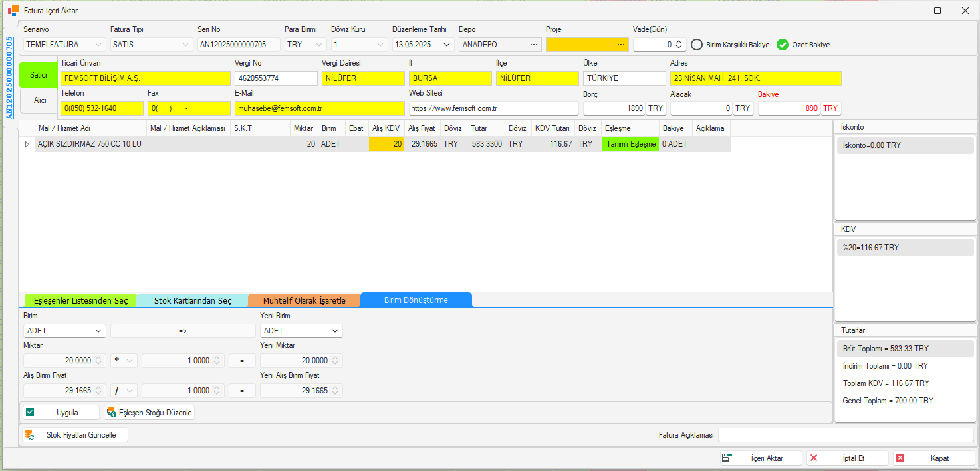Viewport: 980px width, 471px height.
Task: Click Stok Fiyatları Güncelle button
Action: (75, 435)
